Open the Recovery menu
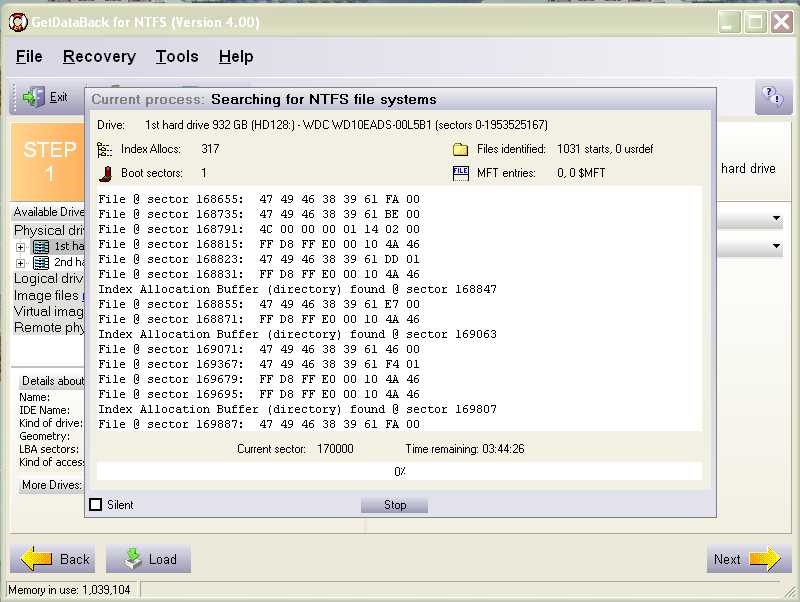 [99, 57]
